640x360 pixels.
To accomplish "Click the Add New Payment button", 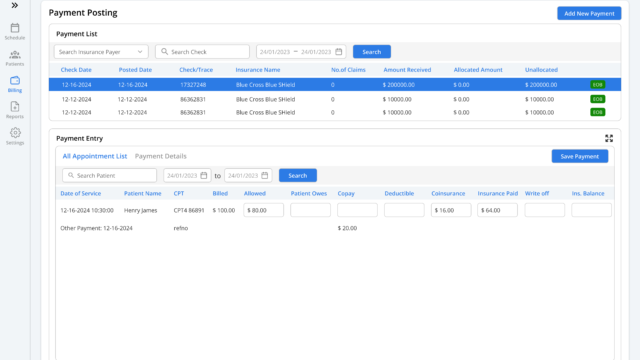I will click(589, 13).
